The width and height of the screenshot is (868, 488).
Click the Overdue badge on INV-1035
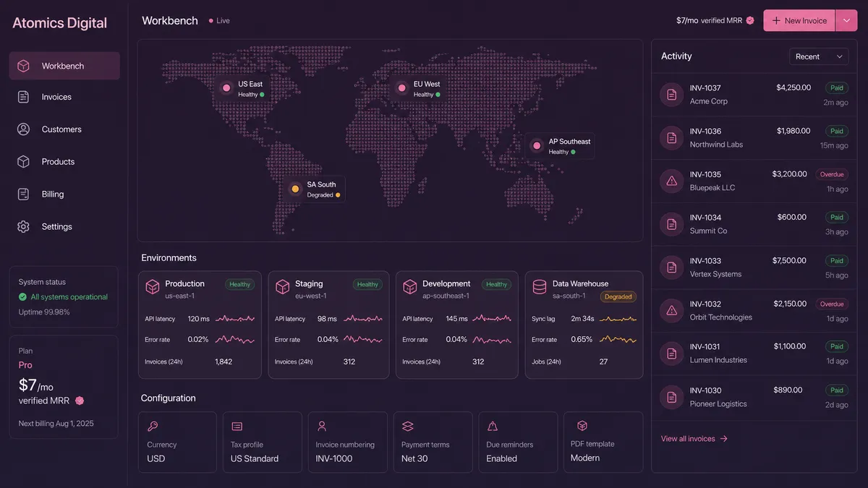(832, 174)
